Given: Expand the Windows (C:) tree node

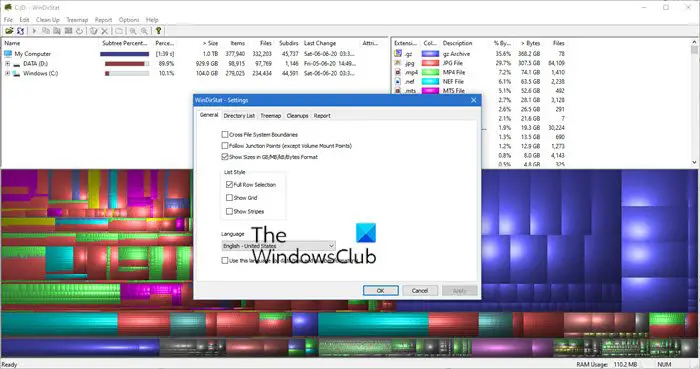Looking at the screenshot, I should click(8, 73).
